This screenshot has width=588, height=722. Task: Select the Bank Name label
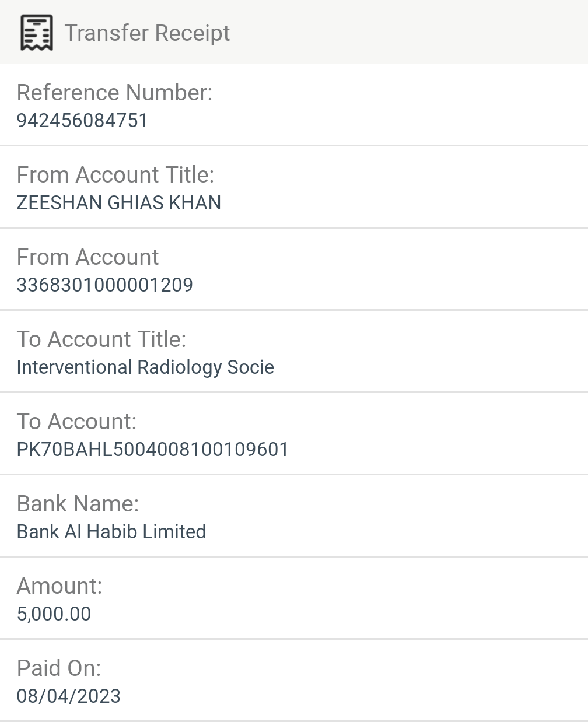[x=78, y=504]
